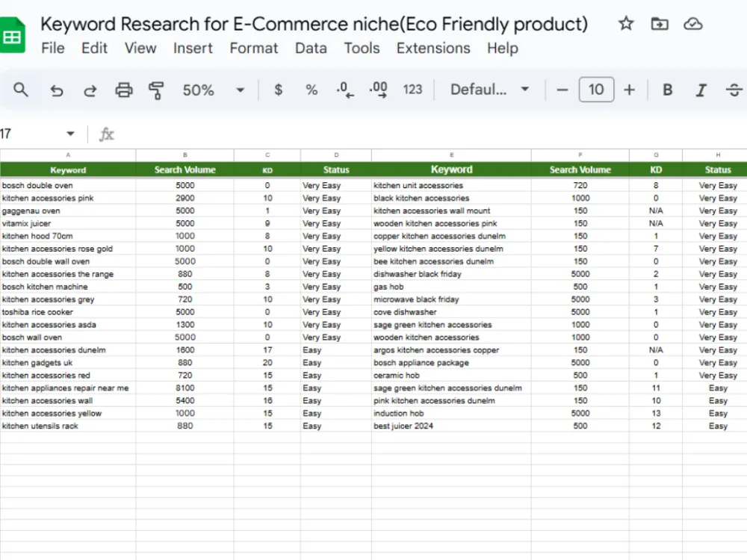The width and height of the screenshot is (747, 560).
Task: Select the 'vitamix juicer' cell
Action: pyautogui.click(x=68, y=223)
